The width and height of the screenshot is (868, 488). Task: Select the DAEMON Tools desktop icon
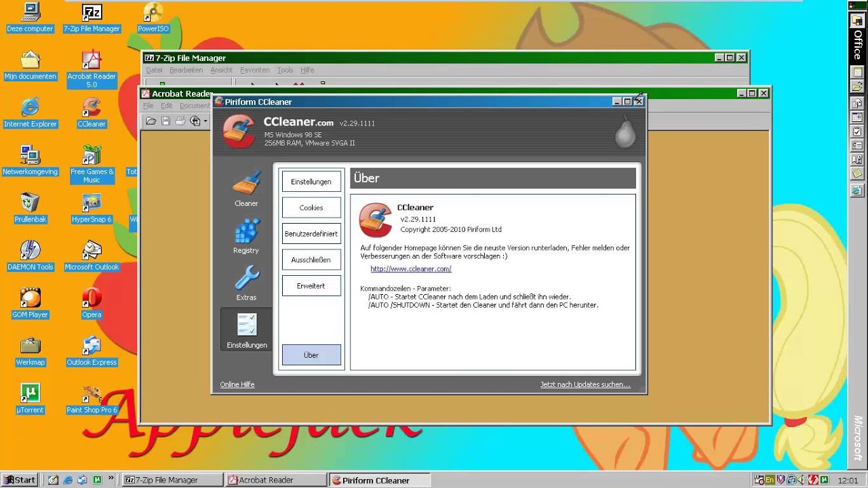coord(30,256)
